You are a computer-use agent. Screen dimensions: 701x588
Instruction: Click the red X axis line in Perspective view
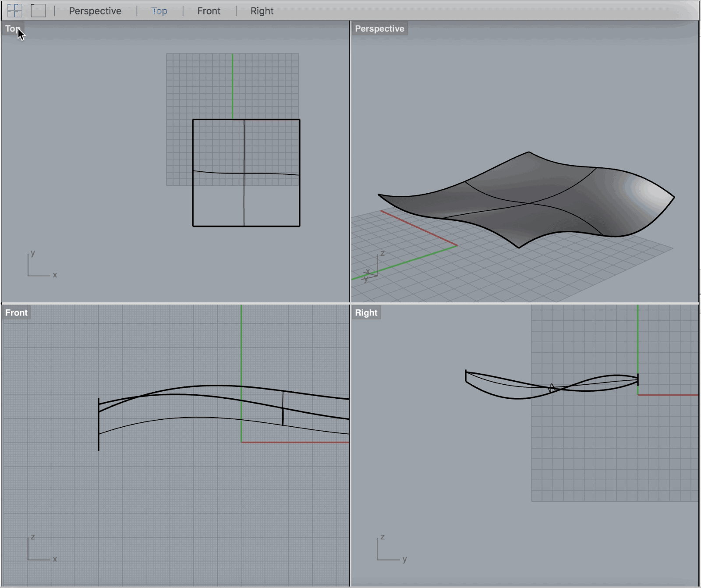coord(418,228)
